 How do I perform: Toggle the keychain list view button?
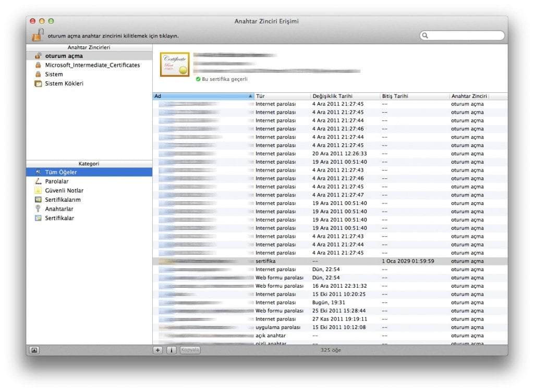(34, 350)
